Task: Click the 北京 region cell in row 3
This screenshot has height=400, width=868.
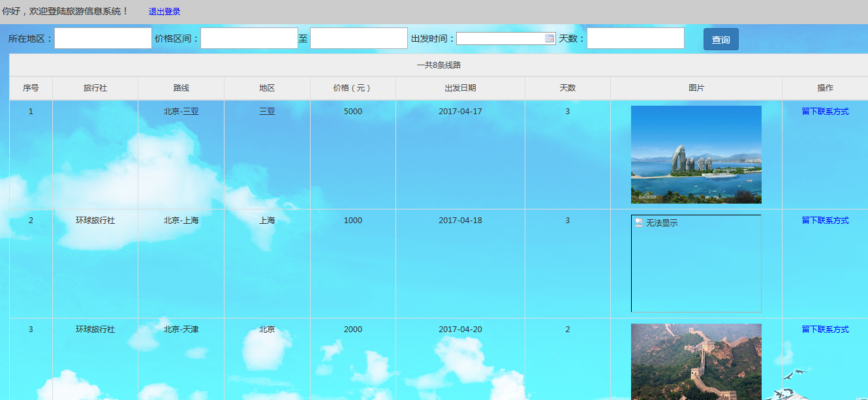Action: pyautogui.click(x=267, y=359)
